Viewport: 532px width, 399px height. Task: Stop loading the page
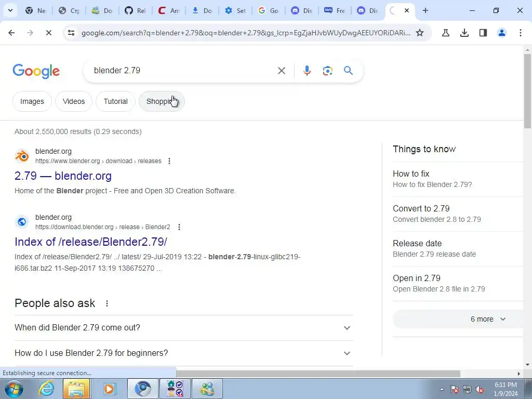point(48,33)
